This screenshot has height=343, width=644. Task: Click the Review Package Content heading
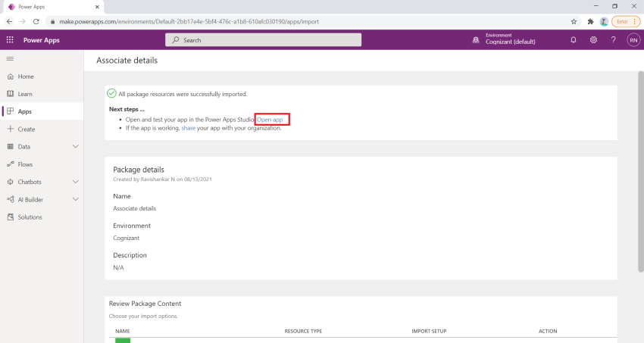tap(145, 304)
